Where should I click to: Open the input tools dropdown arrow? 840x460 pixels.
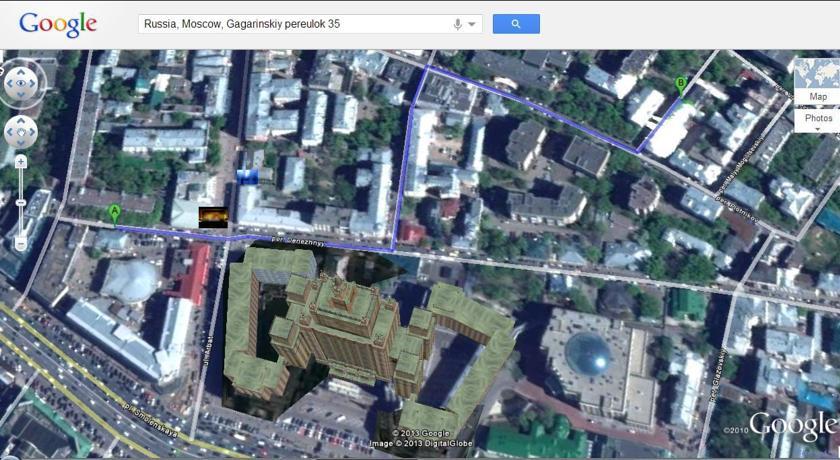coord(472,24)
